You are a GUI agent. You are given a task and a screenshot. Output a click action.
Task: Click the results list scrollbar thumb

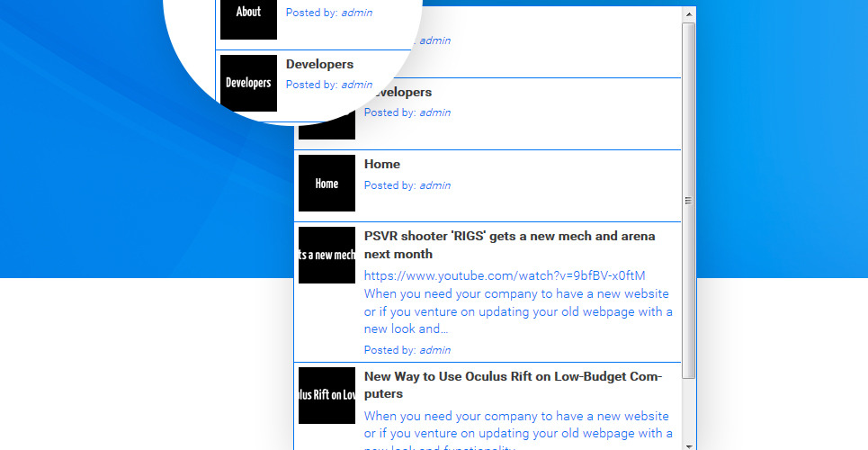point(689,200)
